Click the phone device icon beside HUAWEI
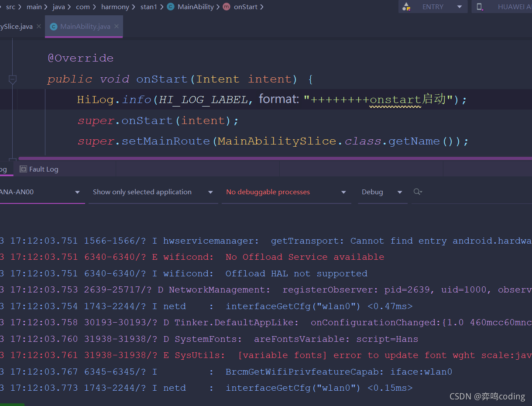 click(x=480, y=7)
